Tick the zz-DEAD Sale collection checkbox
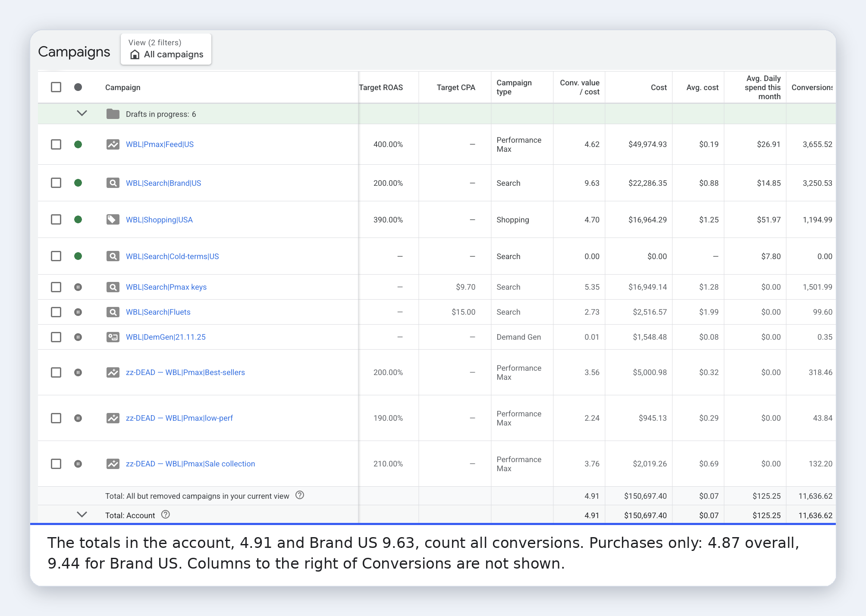 tap(56, 464)
